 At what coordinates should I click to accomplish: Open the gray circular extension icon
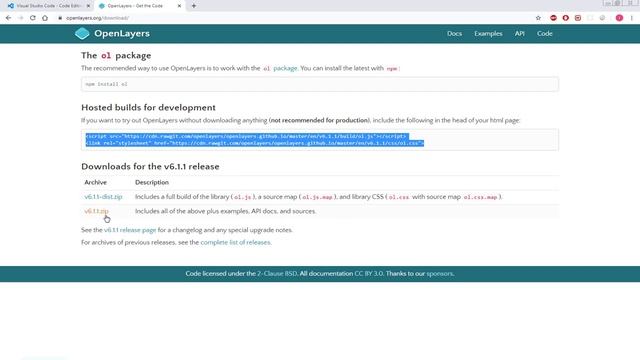point(602,18)
